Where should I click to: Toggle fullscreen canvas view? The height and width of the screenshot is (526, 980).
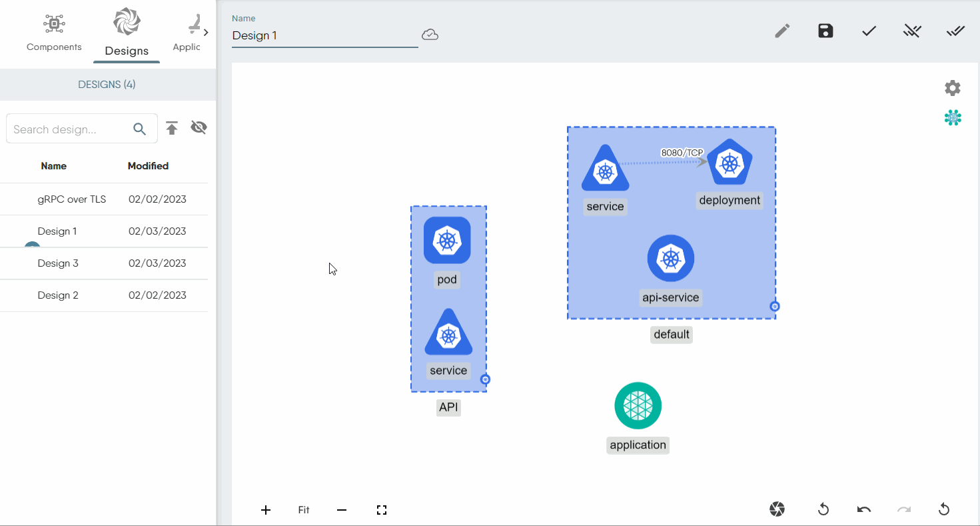pyautogui.click(x=381, y=510)
